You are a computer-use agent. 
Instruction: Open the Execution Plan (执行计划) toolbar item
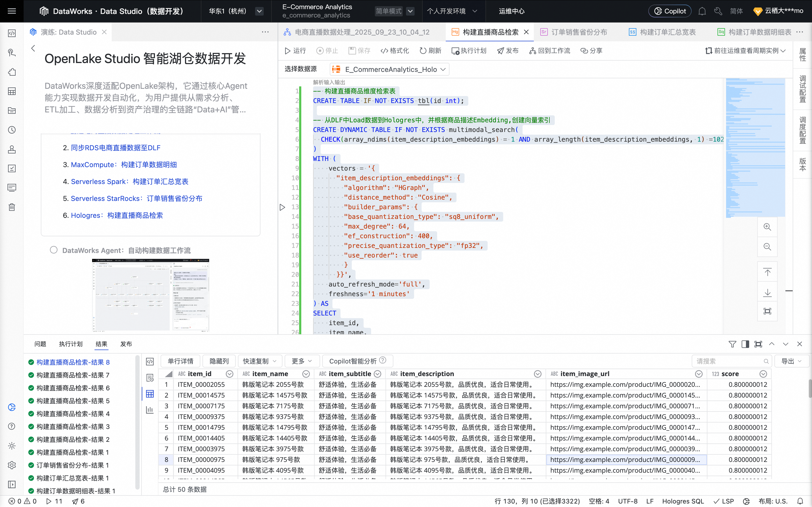[469, 51]
